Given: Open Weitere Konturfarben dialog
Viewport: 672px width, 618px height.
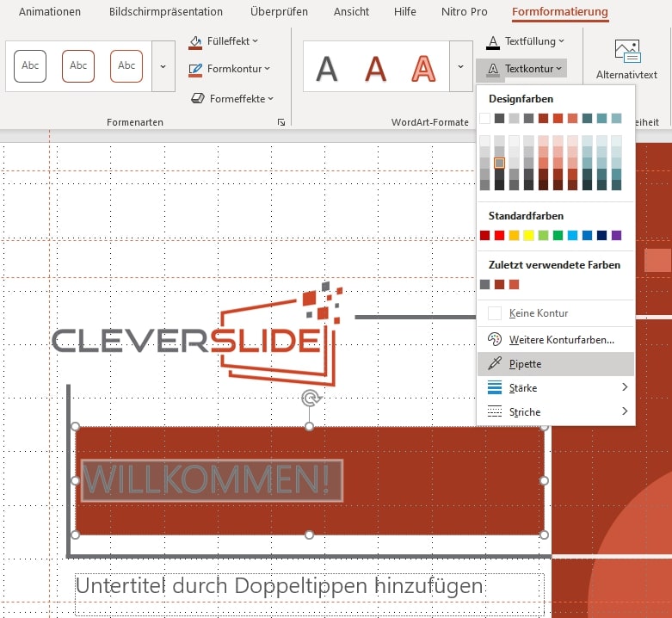Looking at the screenshot, I should coord(556,340).
